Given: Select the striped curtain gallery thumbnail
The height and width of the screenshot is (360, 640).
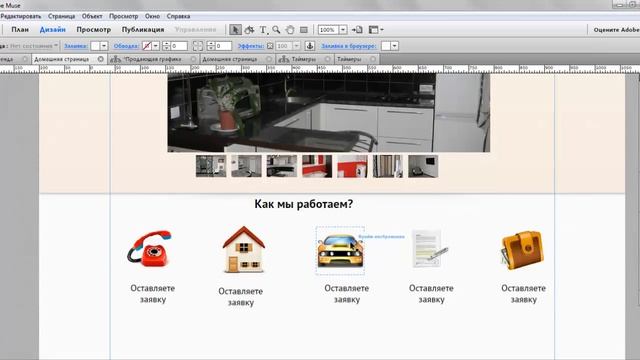Looking at the screenshot, I should tap(387, 166).
